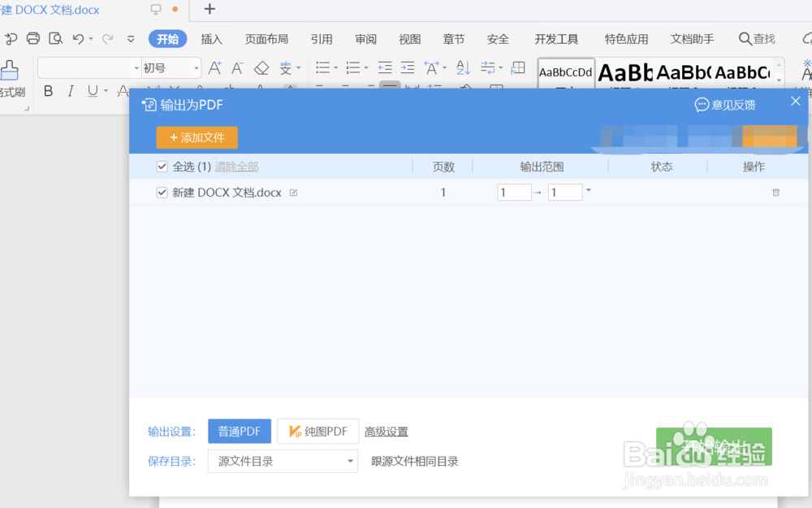This screenshot has width=812, height=508.
Task: Delete 新建 DOCX 文档.docx using the trash icon
Action: pyautogui.click(x=775, y=192)
